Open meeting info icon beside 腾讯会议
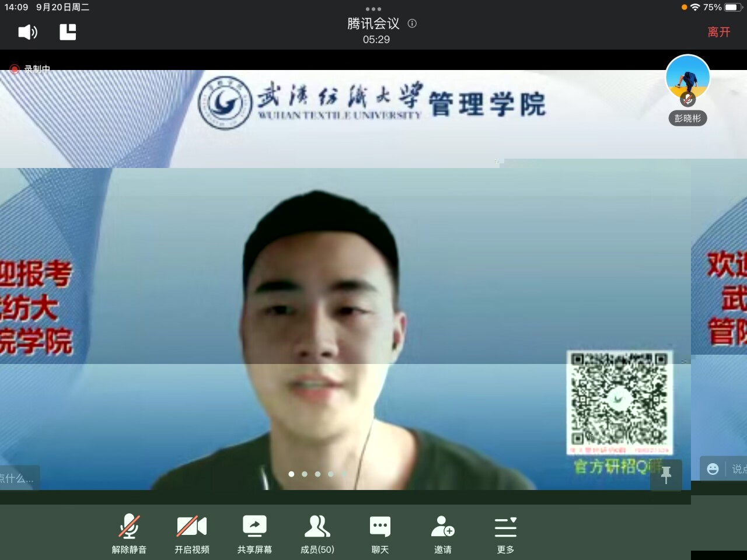 pos(412,23)
